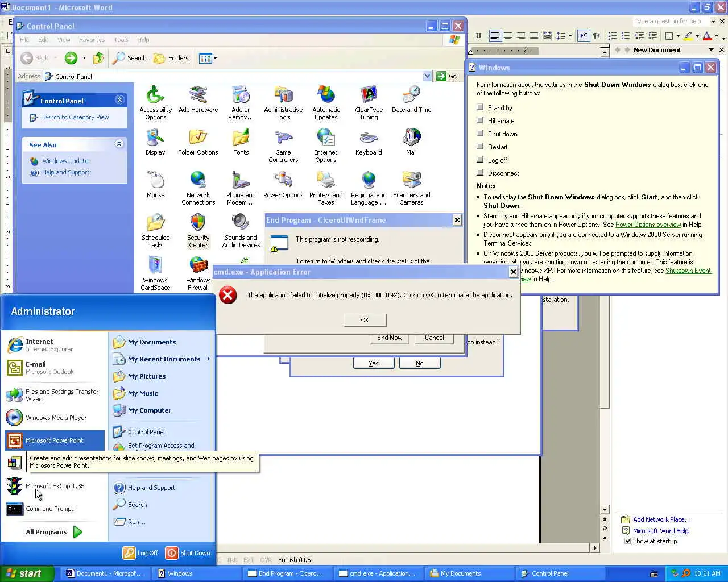Viewport: 728px width, 582px height.
Task: Open the Views button dropdown
Action: 215,58
